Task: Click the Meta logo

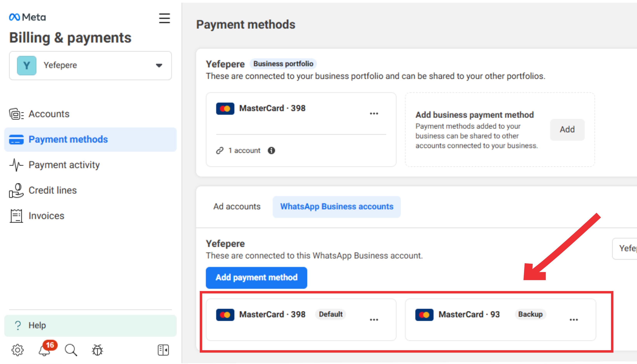Action: coord(28,17)
